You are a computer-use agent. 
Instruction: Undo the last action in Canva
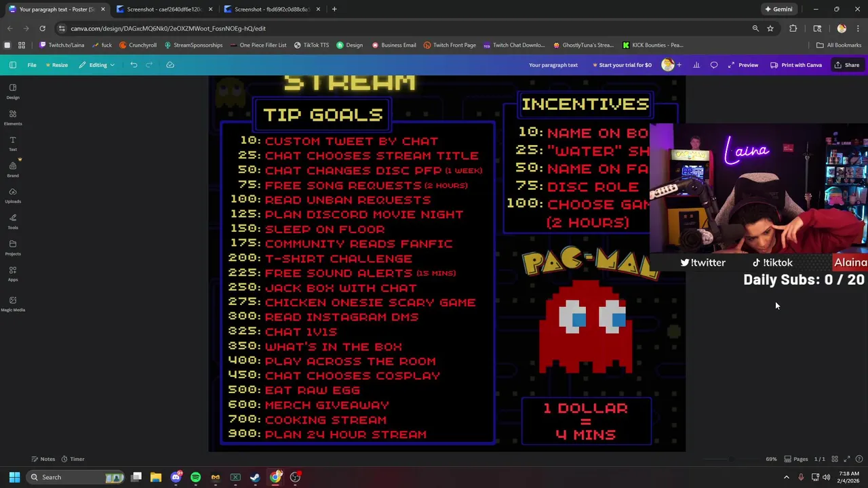click(134, 65)
